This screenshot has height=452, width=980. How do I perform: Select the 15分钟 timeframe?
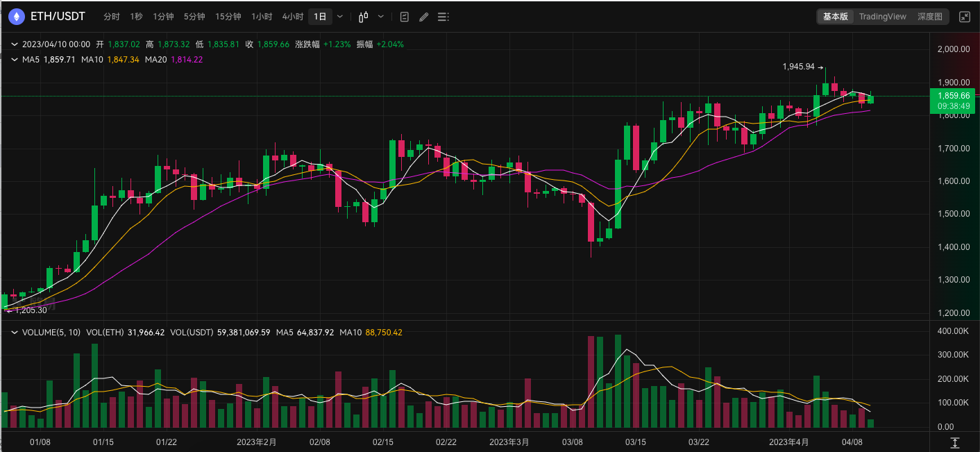228,17
